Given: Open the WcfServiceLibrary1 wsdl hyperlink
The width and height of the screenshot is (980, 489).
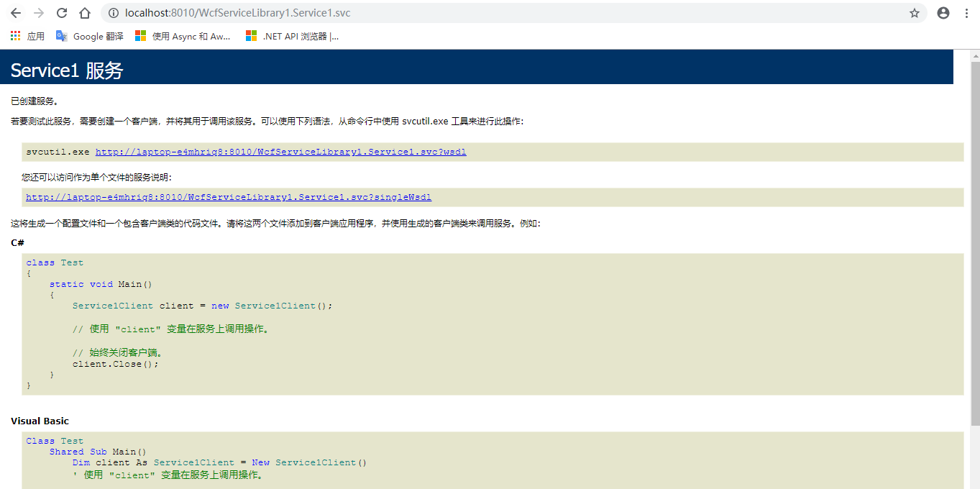Looking at the screenshot, I should [280, 152].
